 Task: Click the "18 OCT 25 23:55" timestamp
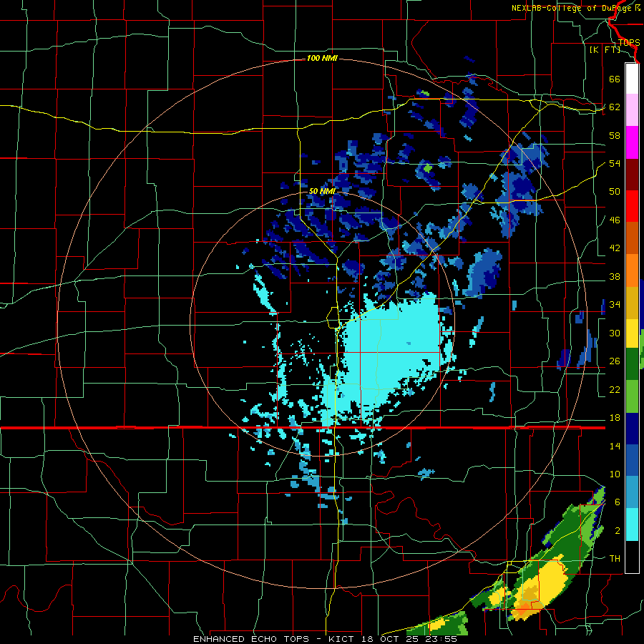409,639
